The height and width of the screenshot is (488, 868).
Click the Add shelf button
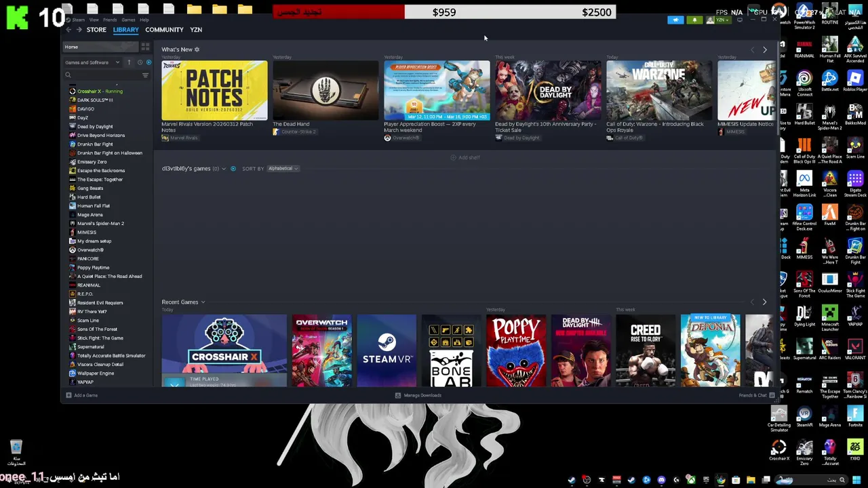point(465,157)
